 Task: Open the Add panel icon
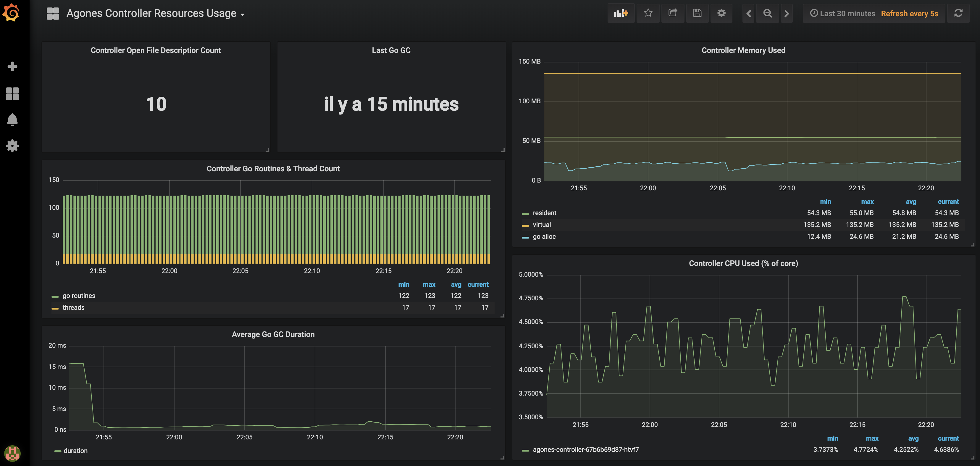pos(621,12)
